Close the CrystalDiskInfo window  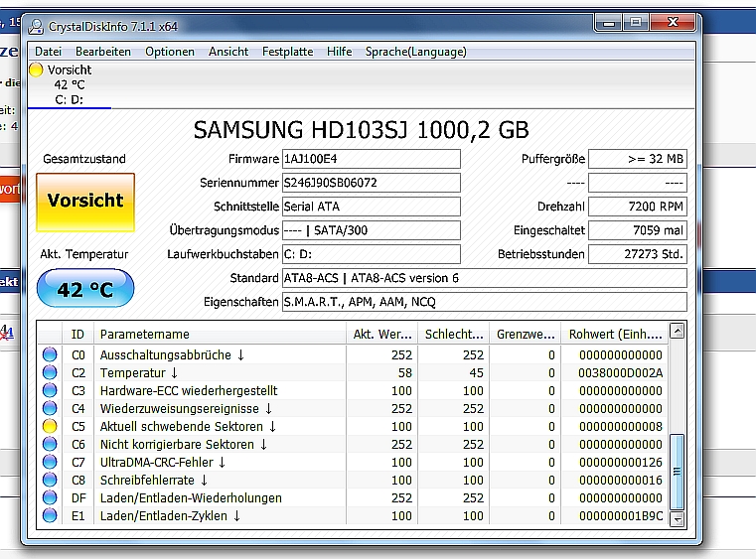[x=673, y=22]
